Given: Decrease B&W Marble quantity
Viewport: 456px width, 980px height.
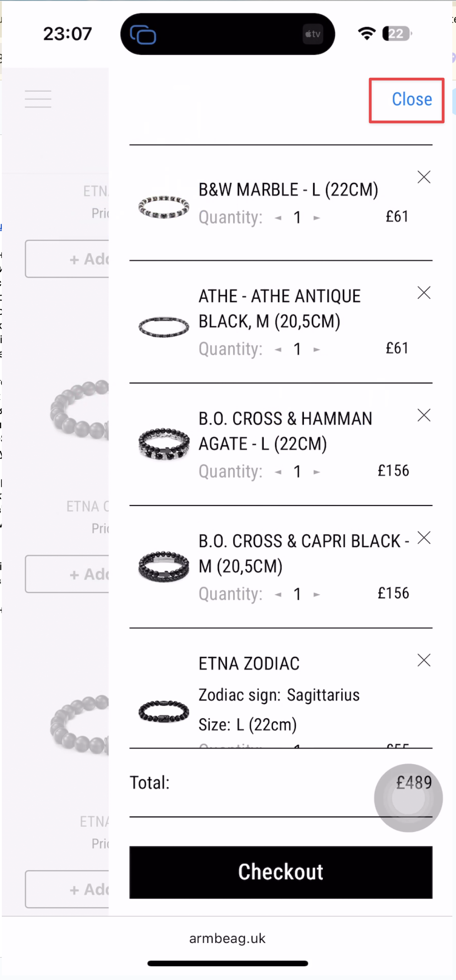Looking at the screenshot, I should pos(278,218).
